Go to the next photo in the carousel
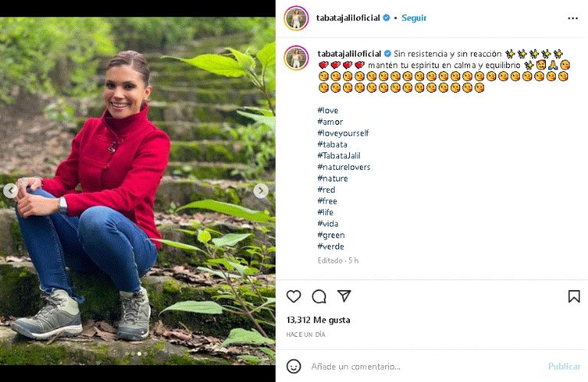The height and width of the screenshot is (382, 588). tap(261, 191)
